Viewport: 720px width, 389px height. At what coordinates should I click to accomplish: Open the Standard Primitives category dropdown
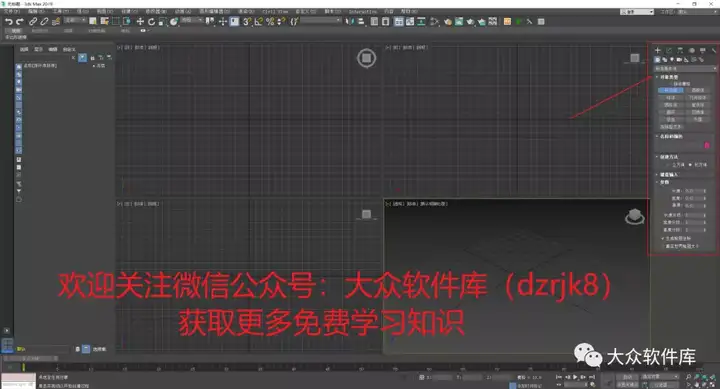coord(685,68)
